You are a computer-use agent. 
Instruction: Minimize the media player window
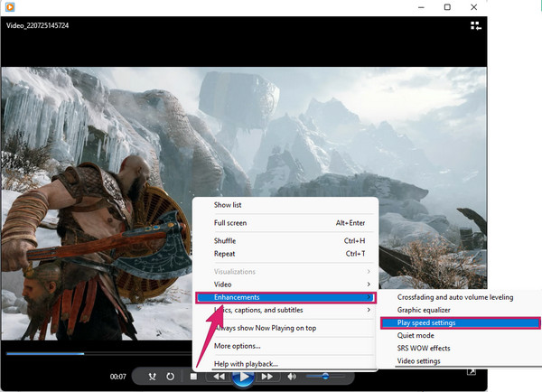click(x=421, y=7)
